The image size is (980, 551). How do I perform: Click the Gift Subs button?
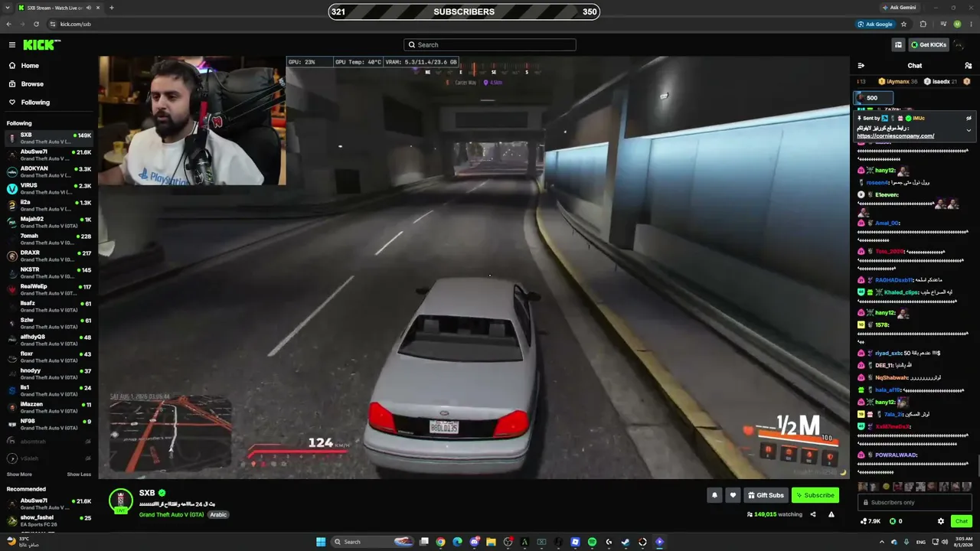(x=766, y=495)
